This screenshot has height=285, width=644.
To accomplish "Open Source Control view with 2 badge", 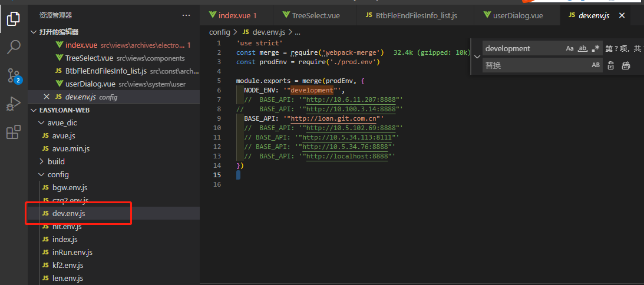I will pos(13,75).
